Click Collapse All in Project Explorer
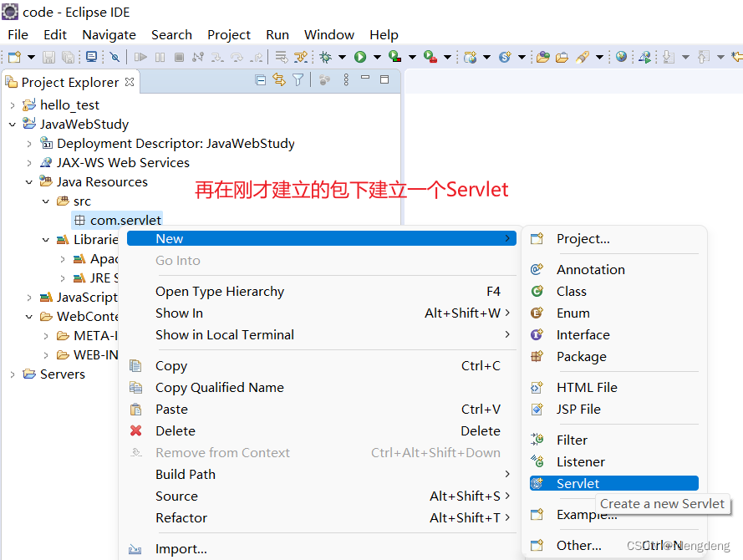This screenshot has width=743, height=560. coord(260,80)
